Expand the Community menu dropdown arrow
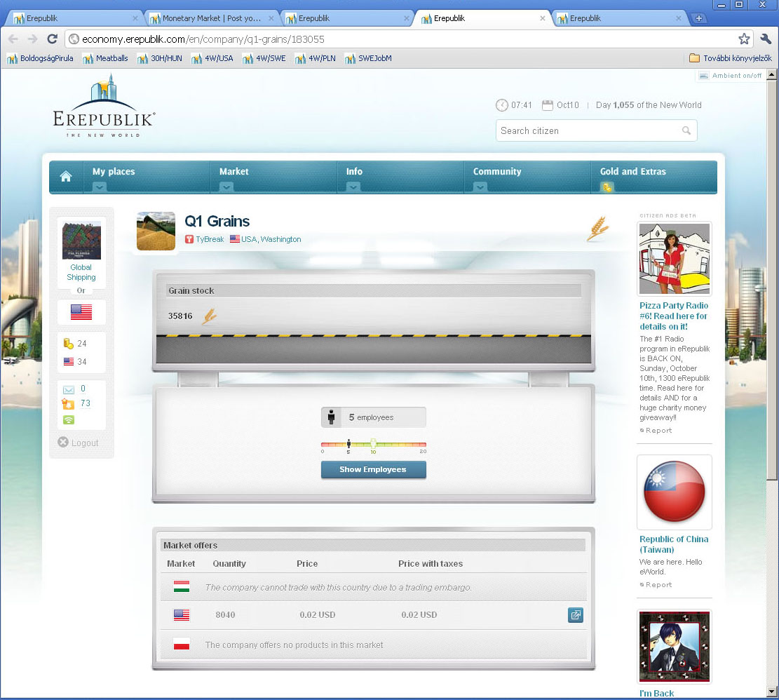779x700 pixels. [x=480, y=187]
